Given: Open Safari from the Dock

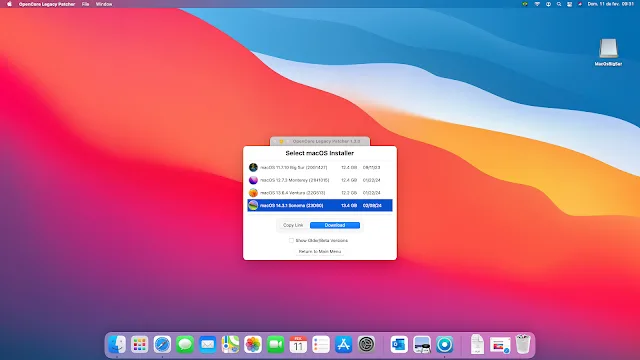Looking at the screenshot, I should pyautogui.click(x=162, y=344).
